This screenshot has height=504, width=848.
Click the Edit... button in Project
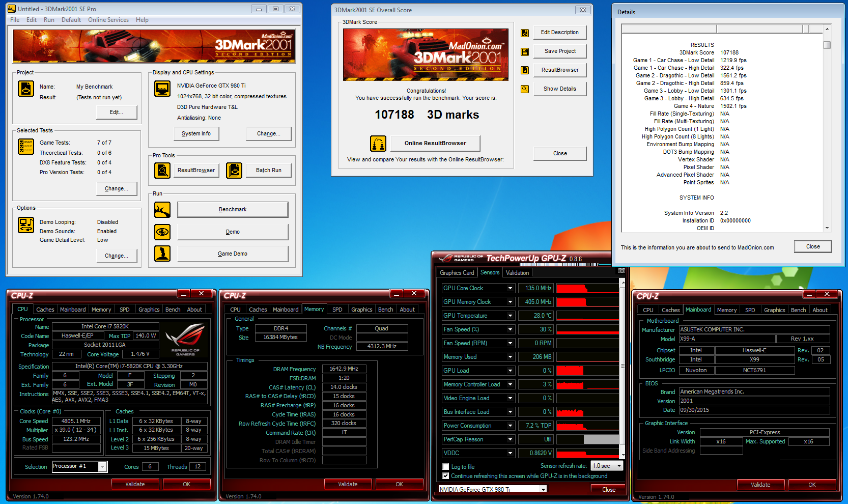(x=117, y=113)
